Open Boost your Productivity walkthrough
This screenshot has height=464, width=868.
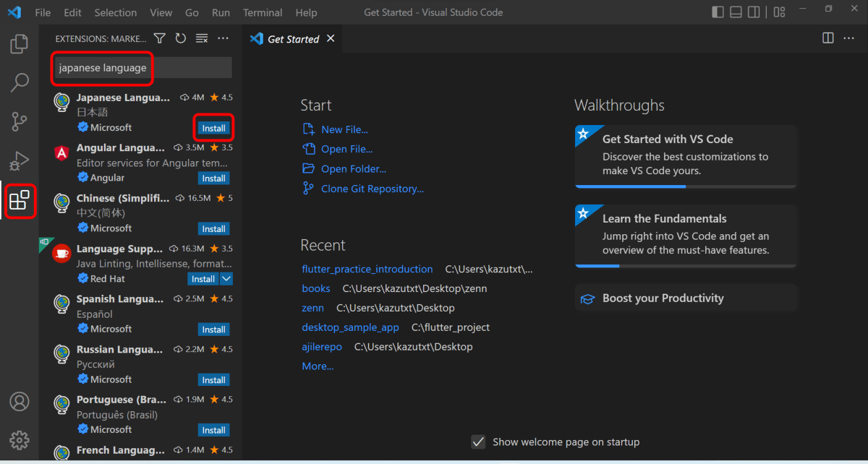pyautogui.click(x=686, y=298)
